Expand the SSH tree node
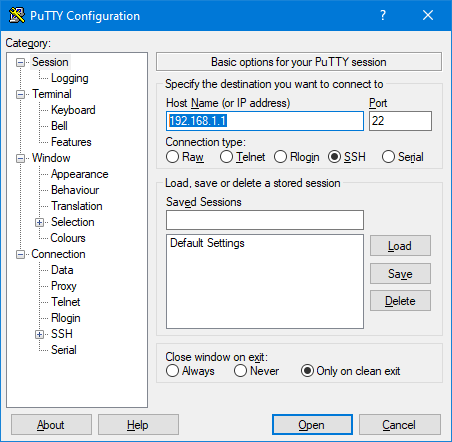The image size is (452, 442). point(39,334)
